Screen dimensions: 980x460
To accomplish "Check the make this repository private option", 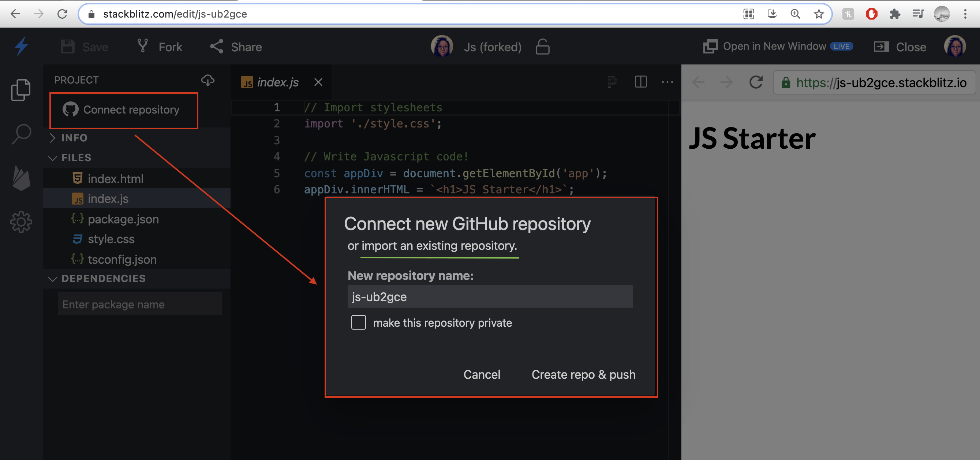I will [358, 323].
